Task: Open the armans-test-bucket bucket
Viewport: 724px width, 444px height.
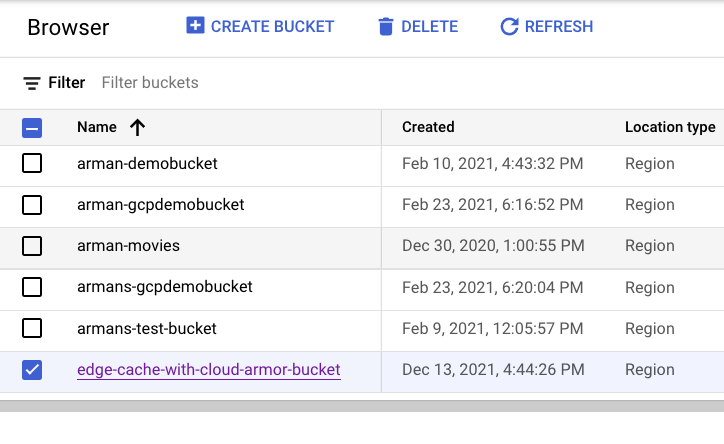Action: pos(146,328)
